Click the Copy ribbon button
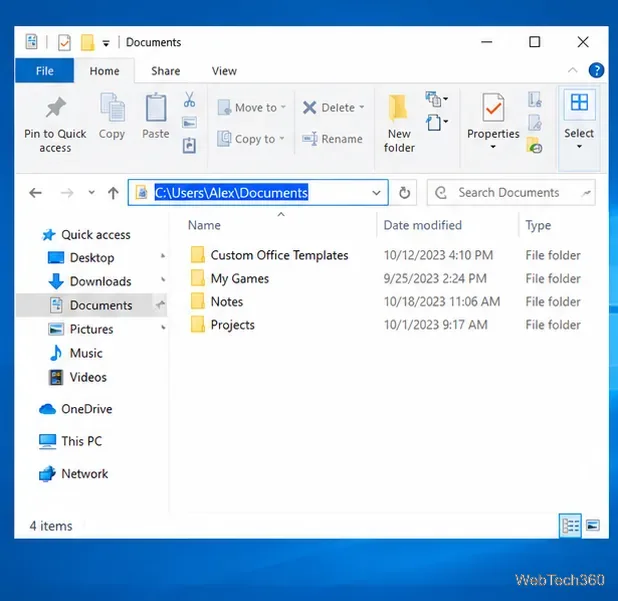 click(112, 117)
